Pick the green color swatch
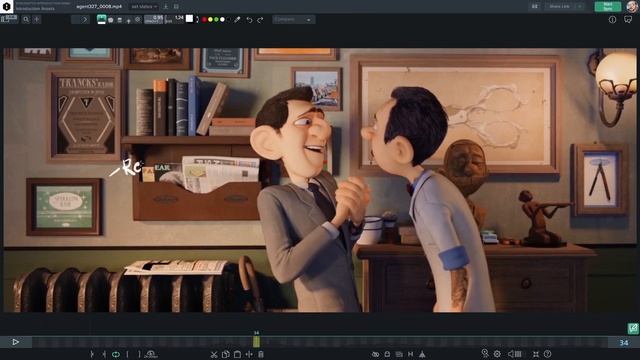 click(x=216, y=20)
